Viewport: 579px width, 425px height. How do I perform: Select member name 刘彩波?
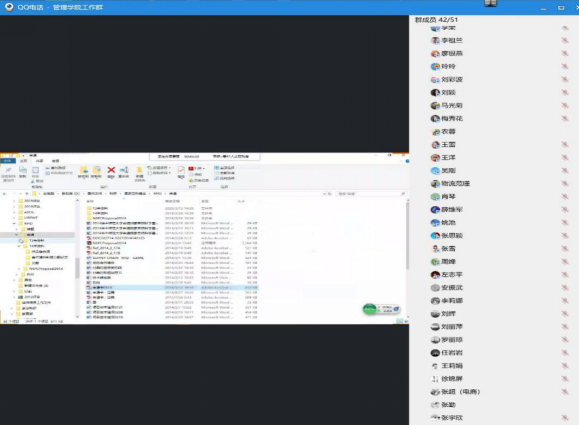coord(452,79)
